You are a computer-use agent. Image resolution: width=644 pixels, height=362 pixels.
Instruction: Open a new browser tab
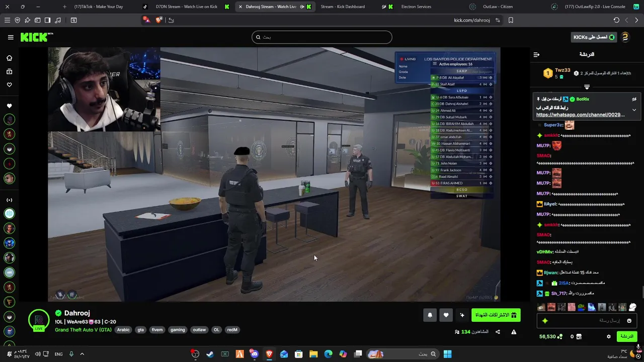(x=64, y=7)
